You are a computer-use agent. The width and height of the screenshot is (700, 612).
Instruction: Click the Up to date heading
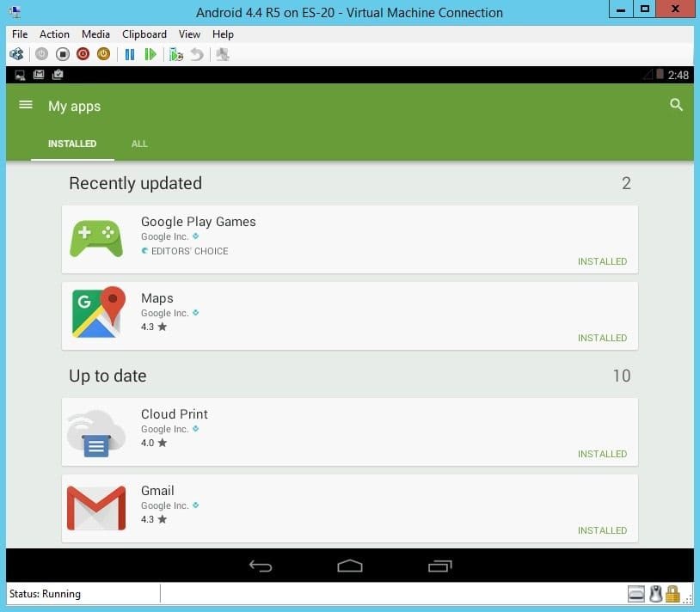(x=107, y=376)
